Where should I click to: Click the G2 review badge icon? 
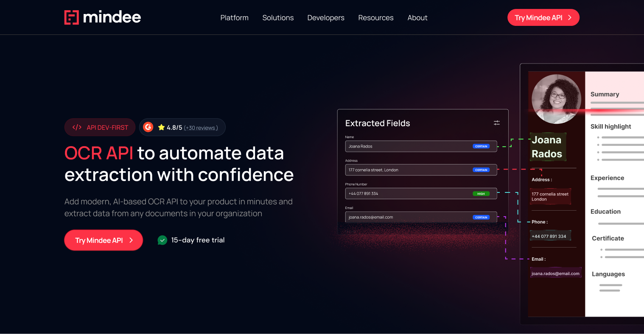click(x=148, y=127)
